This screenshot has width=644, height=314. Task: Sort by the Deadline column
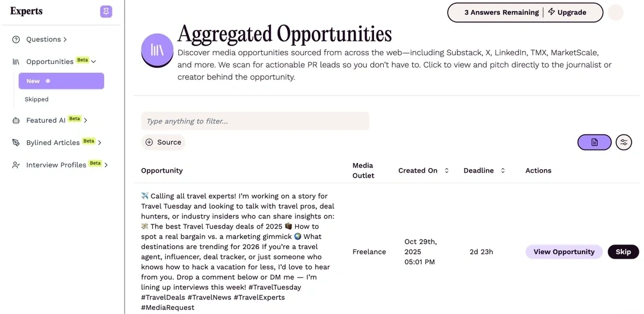coord(503,171)
